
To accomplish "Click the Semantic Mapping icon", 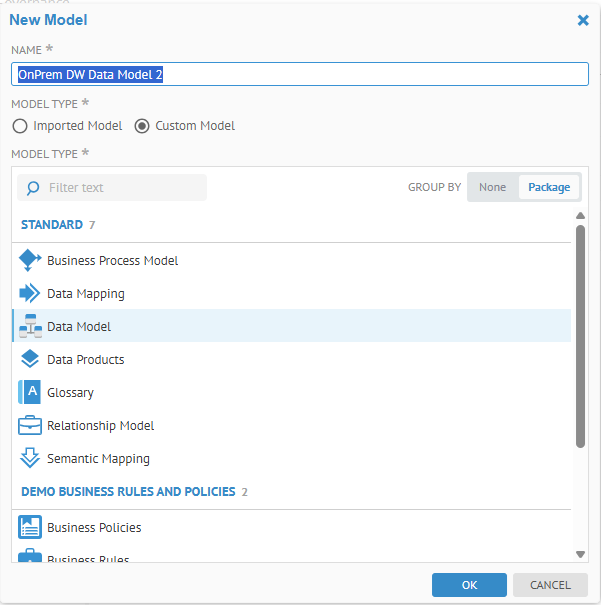I will [x=30, y=459].
